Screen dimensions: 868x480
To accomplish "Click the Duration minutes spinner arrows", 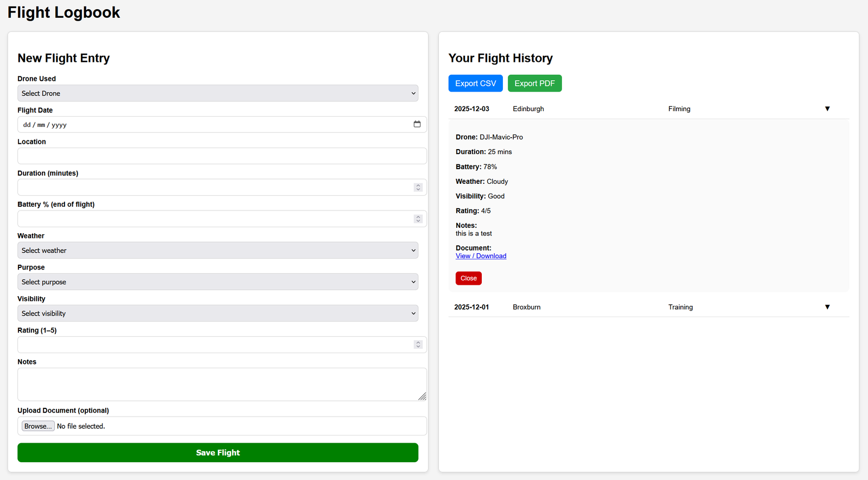I will tap(418, 187).
